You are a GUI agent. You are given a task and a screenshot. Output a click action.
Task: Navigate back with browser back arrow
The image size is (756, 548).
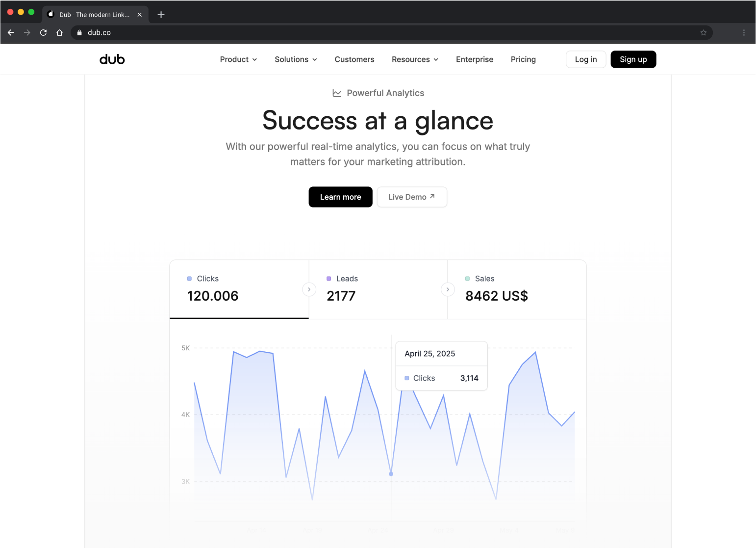tap(11, 32)
